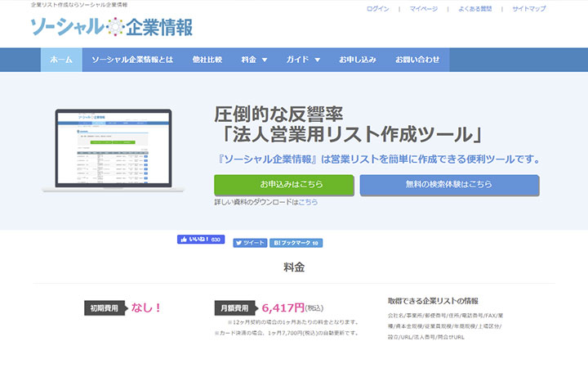Select the ホーム navigation tab
Screen dimensions: 588x368
61,60
